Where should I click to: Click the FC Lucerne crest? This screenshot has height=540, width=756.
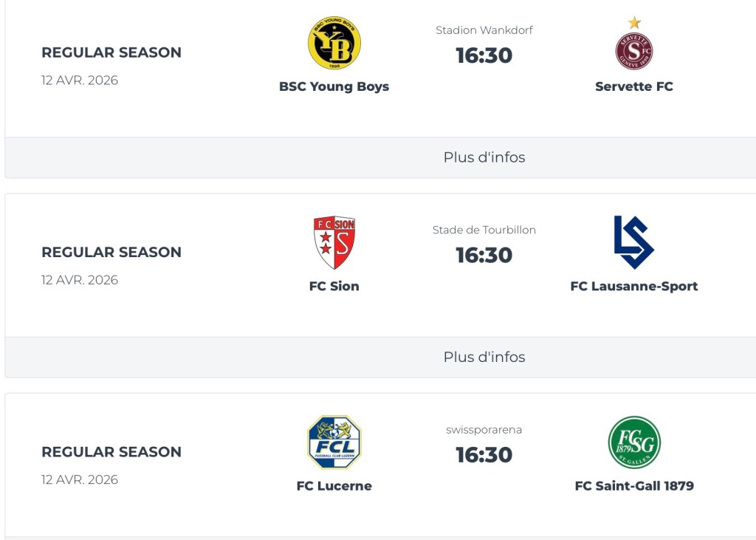[x=334, y=442]
